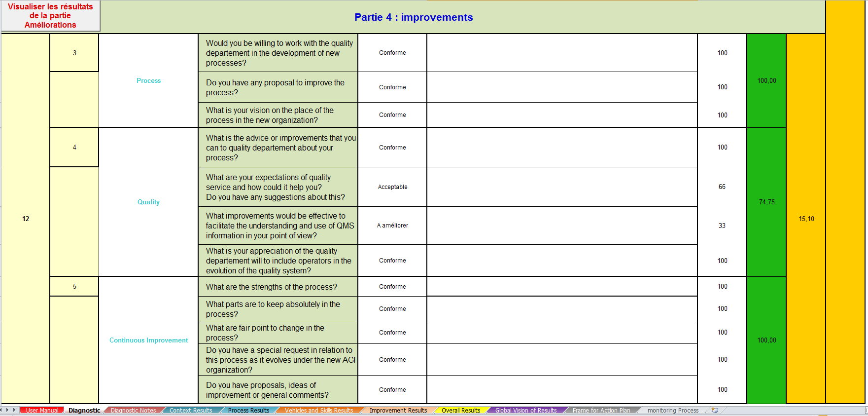Select the Diagnostic sheet tab
868x416 pixels.
pos(84,410)
